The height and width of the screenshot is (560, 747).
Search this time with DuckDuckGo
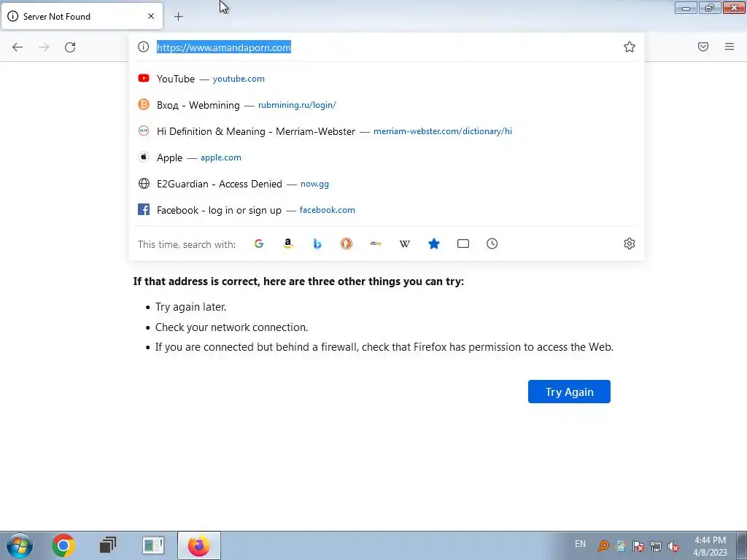[x=347, y=244]
